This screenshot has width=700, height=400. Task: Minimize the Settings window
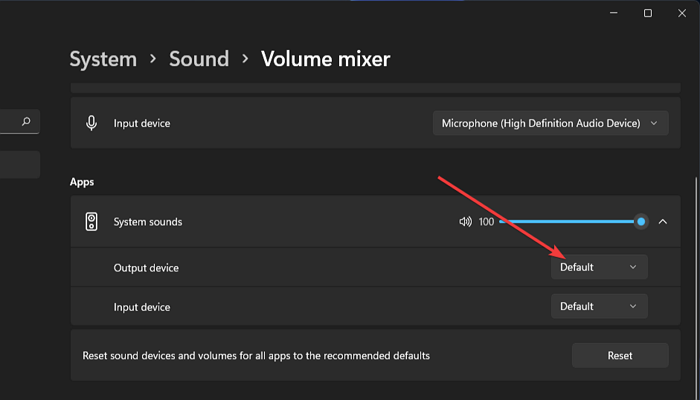(x=613, y=13)
